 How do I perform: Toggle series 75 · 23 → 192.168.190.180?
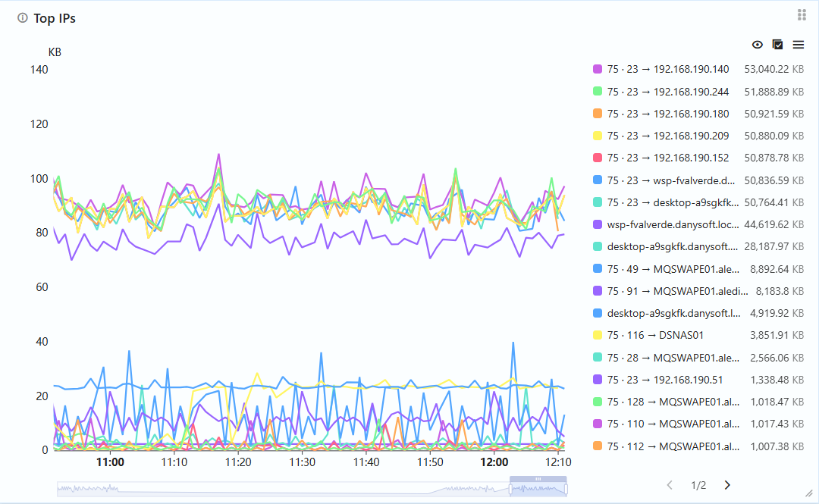click(698, 114)
